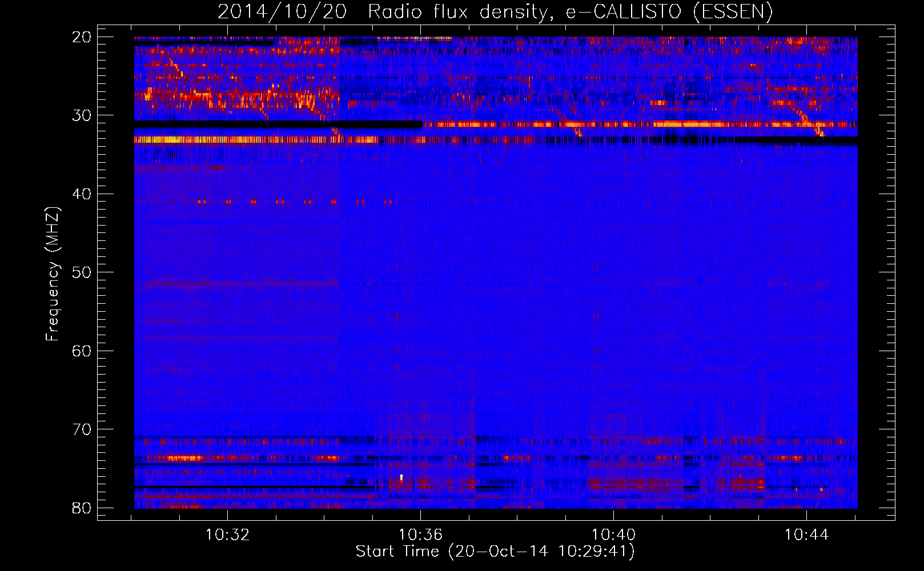This screenshot has width=924, height=571.
Task: Click the "Start Time (20-Oct-14 10:29:41)" label
Action: coord(495,552)
